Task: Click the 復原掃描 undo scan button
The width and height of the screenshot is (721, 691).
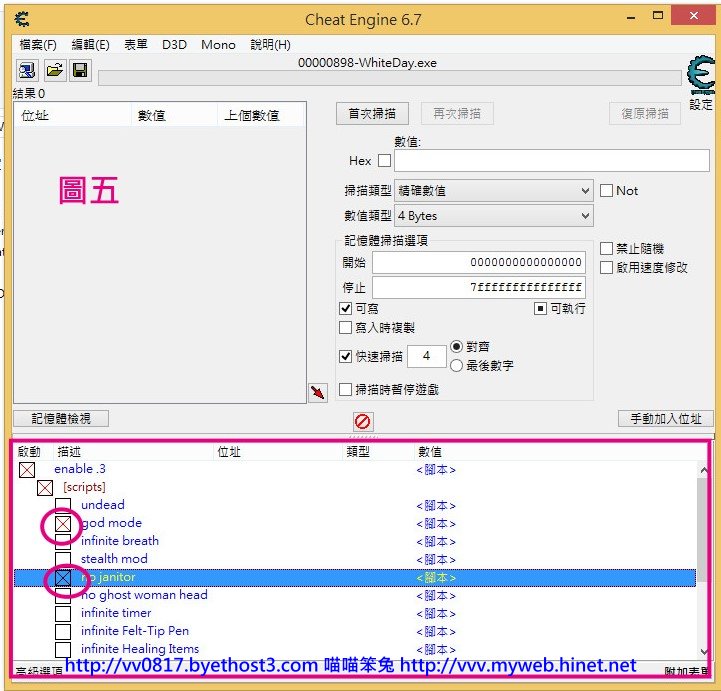Action: click(x=645, y=114)
